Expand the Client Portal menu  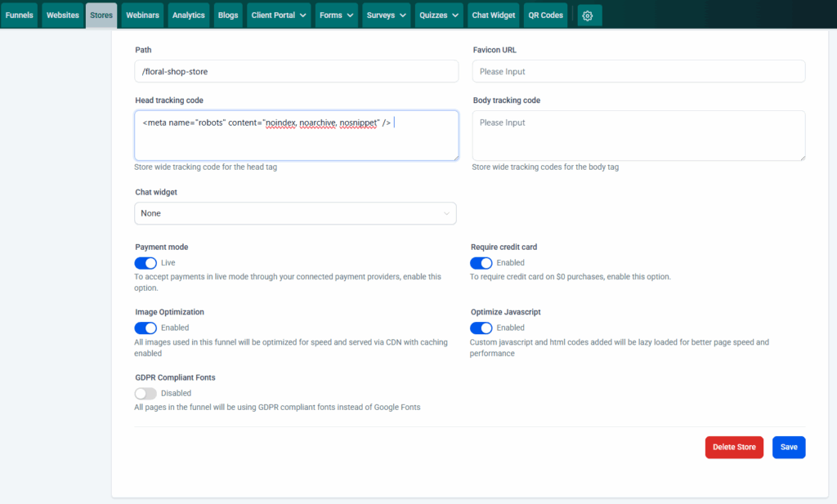point(278,15)
